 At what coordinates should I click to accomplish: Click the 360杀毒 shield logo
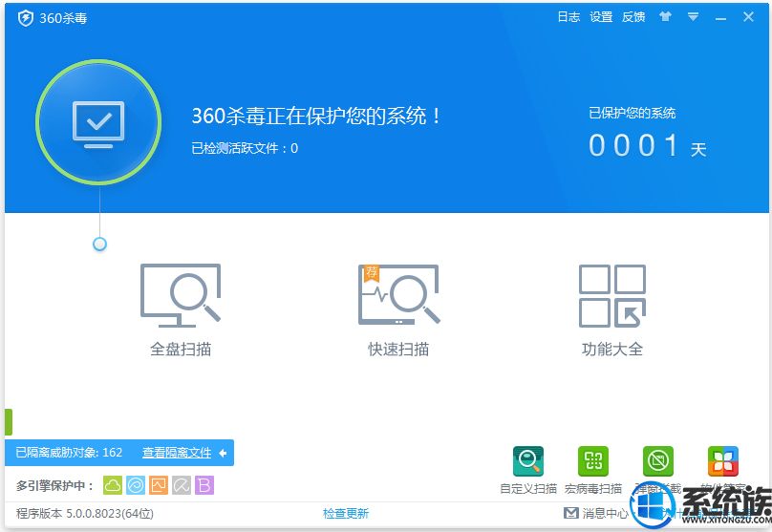(25, 18)
